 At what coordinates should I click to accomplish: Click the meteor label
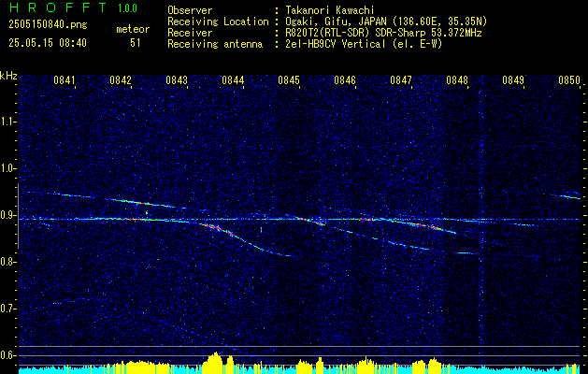pos(133,29)
